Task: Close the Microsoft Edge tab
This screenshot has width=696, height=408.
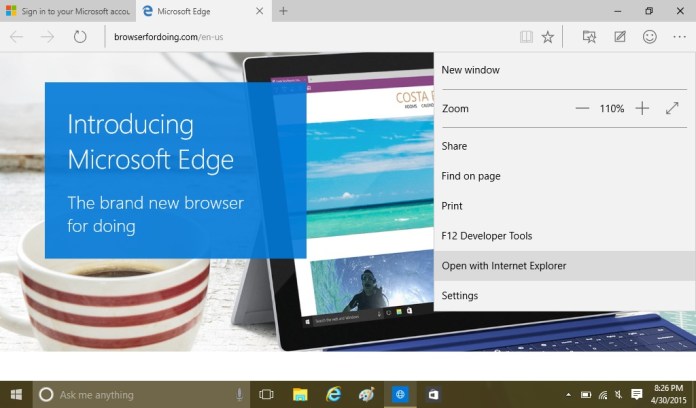Action: click(260, 11)
